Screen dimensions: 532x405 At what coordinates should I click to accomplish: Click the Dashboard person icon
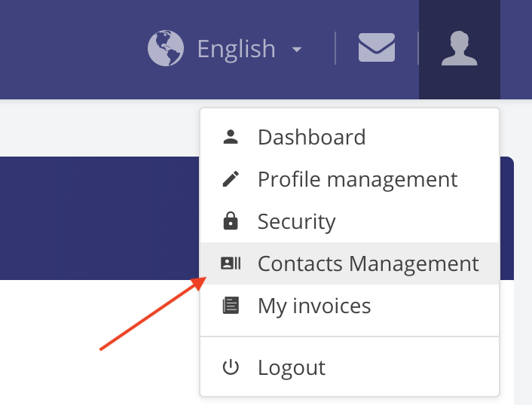(231, 137)
